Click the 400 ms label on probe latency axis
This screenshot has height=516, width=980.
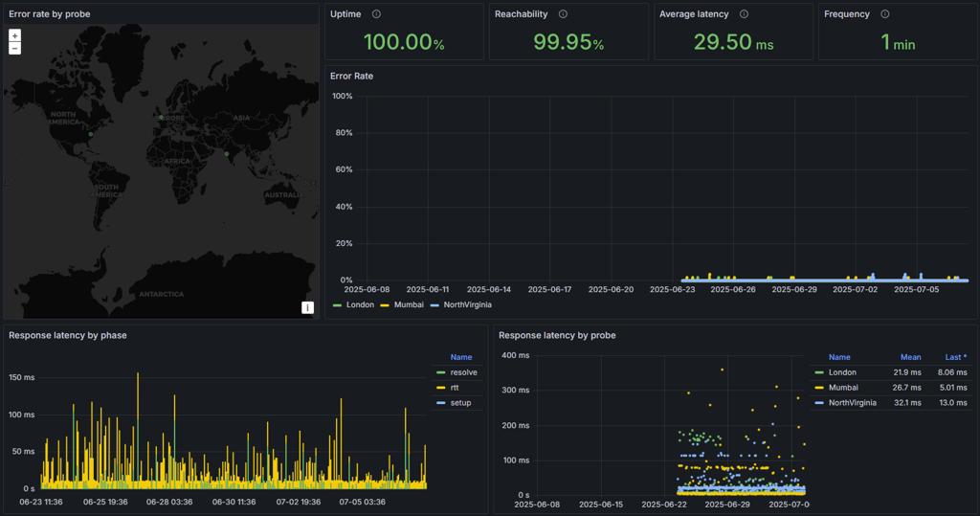[515, 355]
